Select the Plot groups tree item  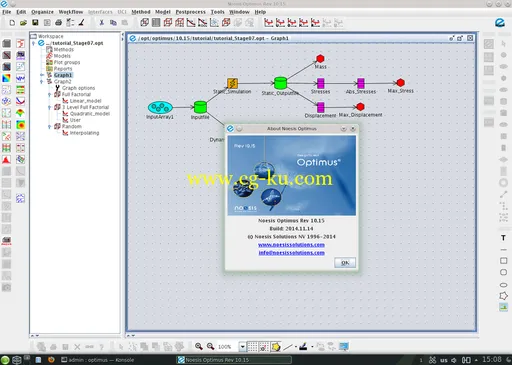pos(67,62)
